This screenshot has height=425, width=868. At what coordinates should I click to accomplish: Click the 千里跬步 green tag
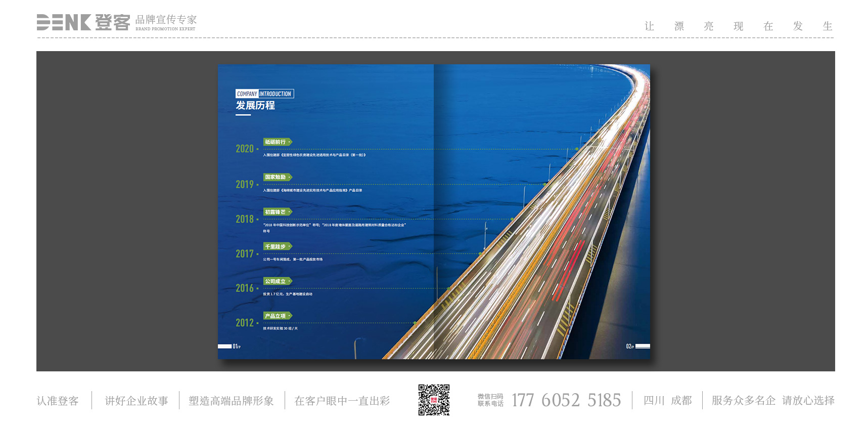(277, 246)
